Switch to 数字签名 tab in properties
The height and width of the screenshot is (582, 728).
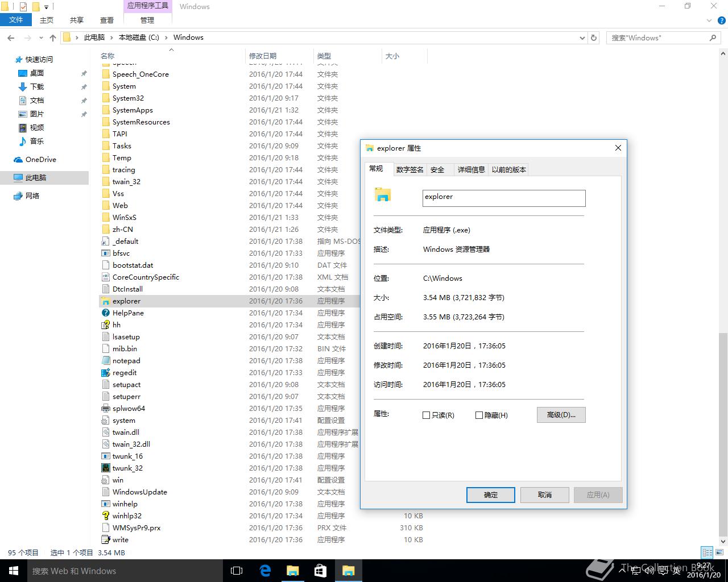point(409,169)
